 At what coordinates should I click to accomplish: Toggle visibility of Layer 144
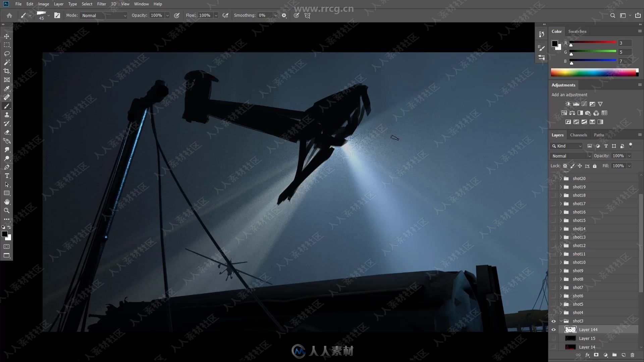(553, 329)
